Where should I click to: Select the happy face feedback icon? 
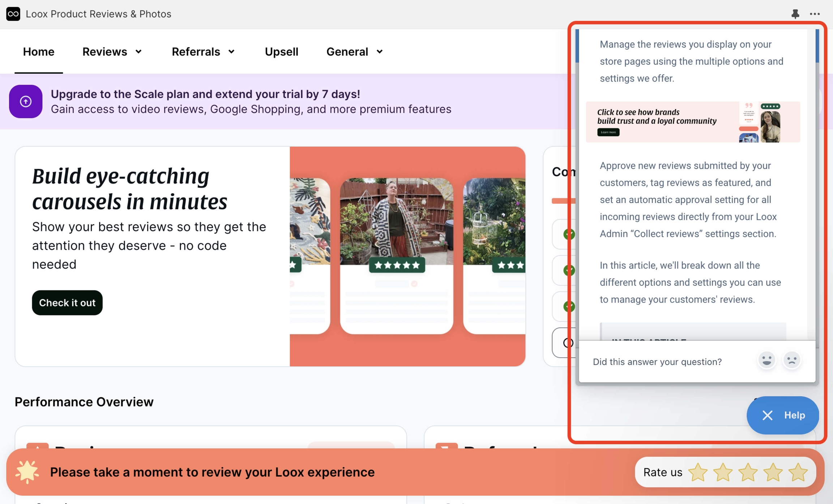tap(767, 360)
